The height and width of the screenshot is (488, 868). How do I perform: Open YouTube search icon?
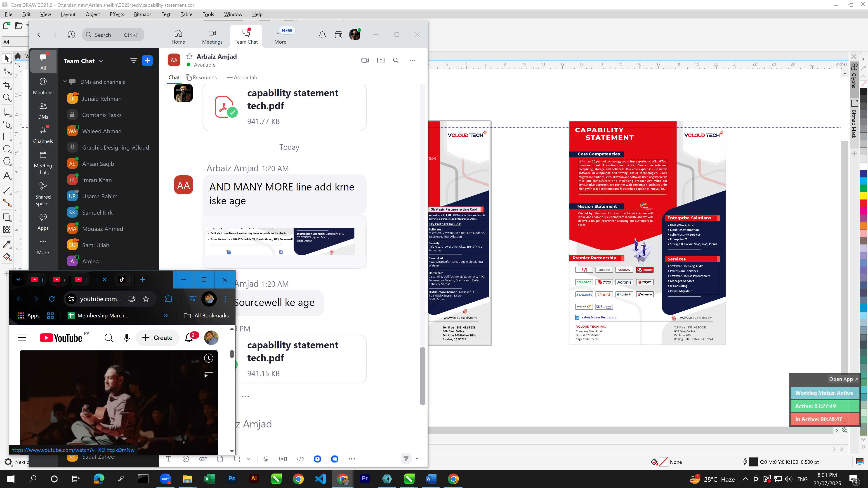(x=108, y=338)
